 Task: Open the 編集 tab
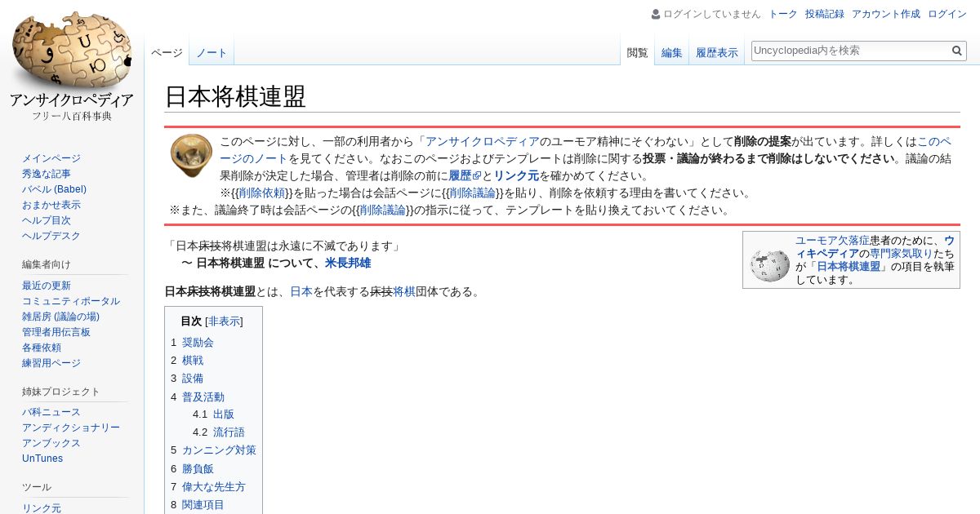[x=671, y=52]
